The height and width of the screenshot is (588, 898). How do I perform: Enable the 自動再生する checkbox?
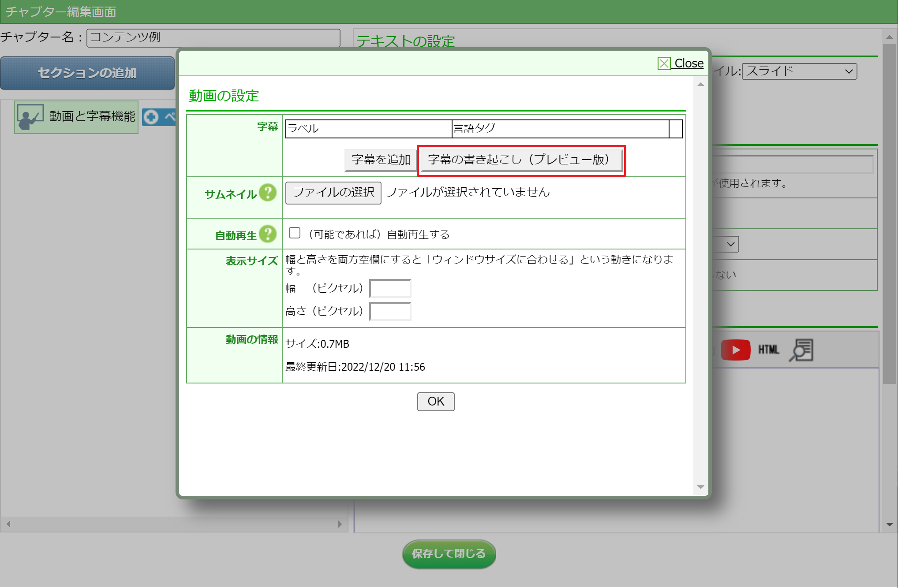(x=295, y=233)
